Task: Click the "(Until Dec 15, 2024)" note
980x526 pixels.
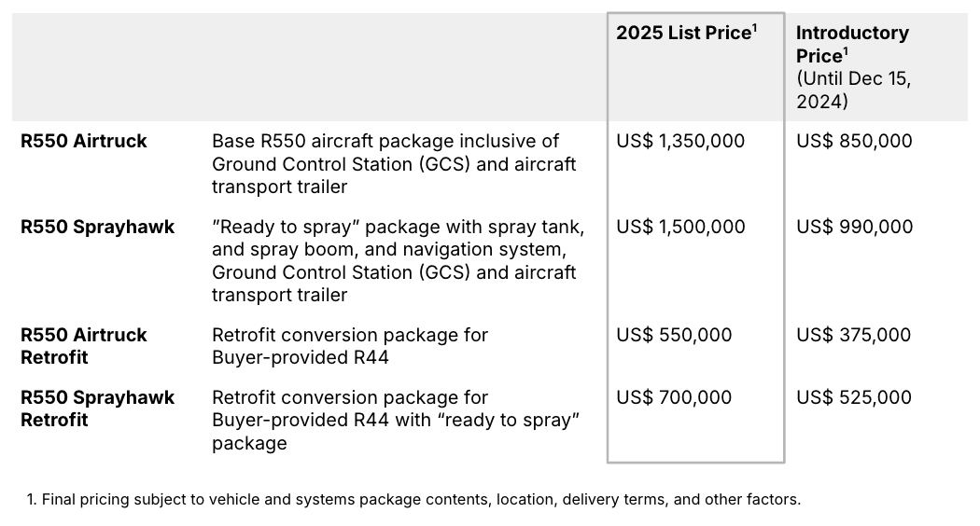Action: [x=853, y=90]
